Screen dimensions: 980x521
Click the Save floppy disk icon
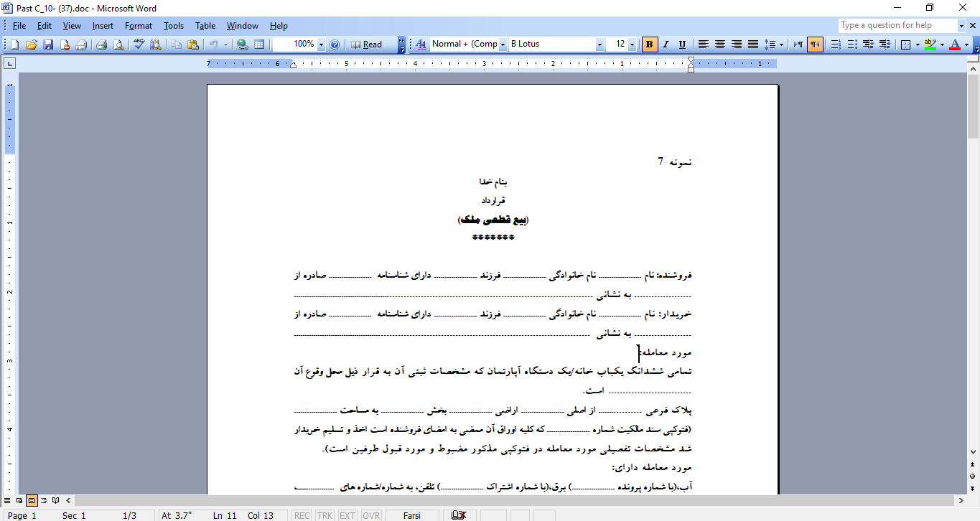pyautogui.click(x=48, y=44)
